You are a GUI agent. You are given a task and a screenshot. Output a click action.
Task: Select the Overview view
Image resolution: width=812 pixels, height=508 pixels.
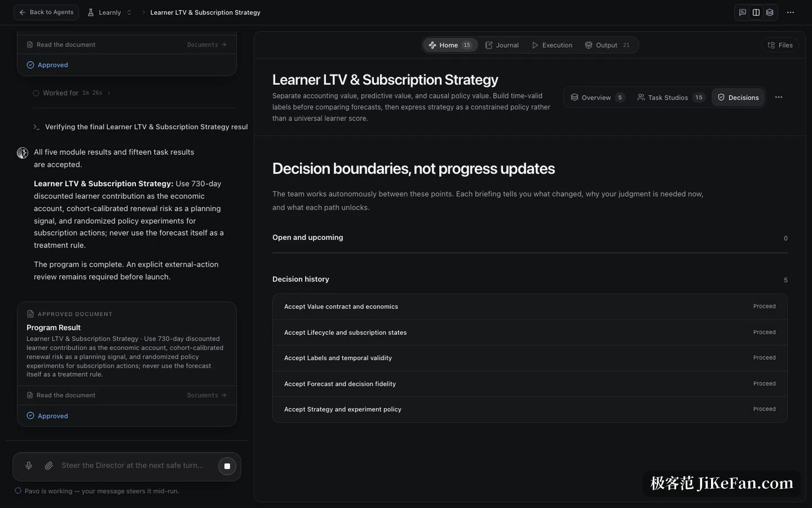(x=597, y=98)
